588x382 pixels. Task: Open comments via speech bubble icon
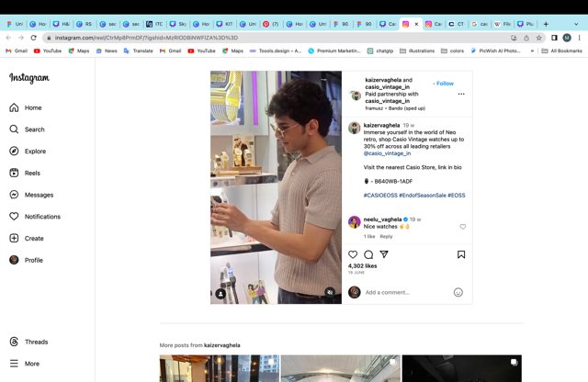(368, 254)
